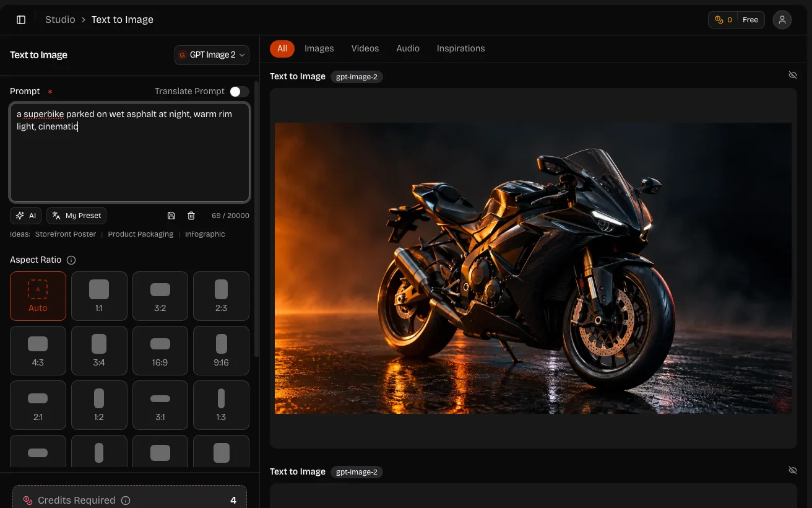Choose the 3:4 aspect ratio
Viewport: 812px width, 508px height.
click(x=99, y=351)
